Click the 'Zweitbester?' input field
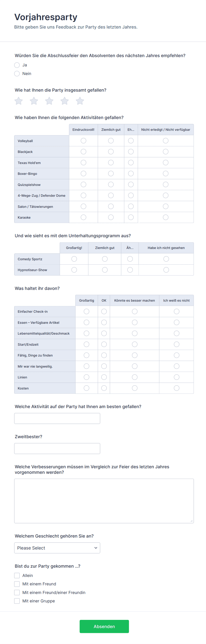 pos(57,449)
